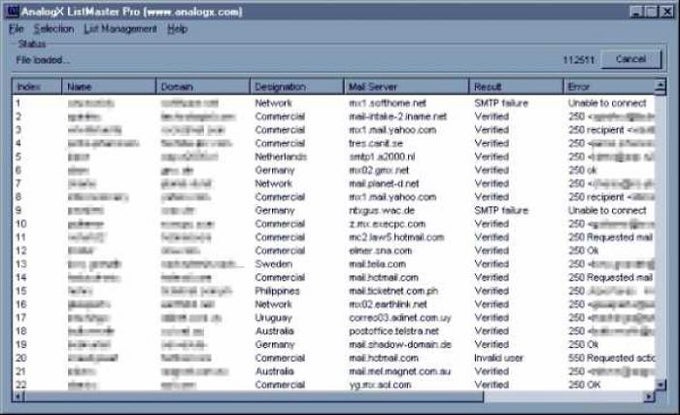Select mail server mx02.earthlink.net
The width and height of the screenshot is (680, 415).
(x=388, y=305)
